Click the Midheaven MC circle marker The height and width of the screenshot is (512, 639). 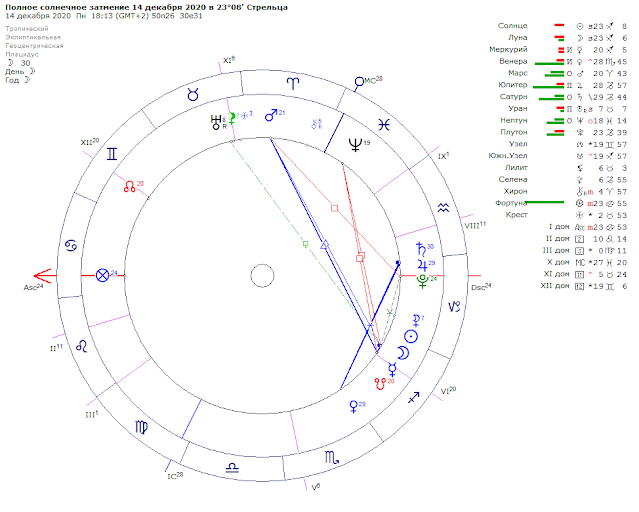click(x=359, y=82)
